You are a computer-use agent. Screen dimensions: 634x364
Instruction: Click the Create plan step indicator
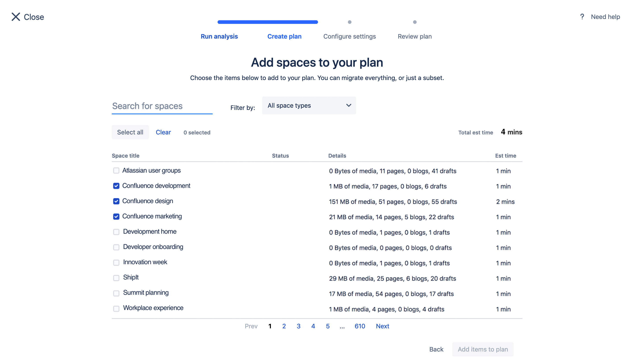285,37
